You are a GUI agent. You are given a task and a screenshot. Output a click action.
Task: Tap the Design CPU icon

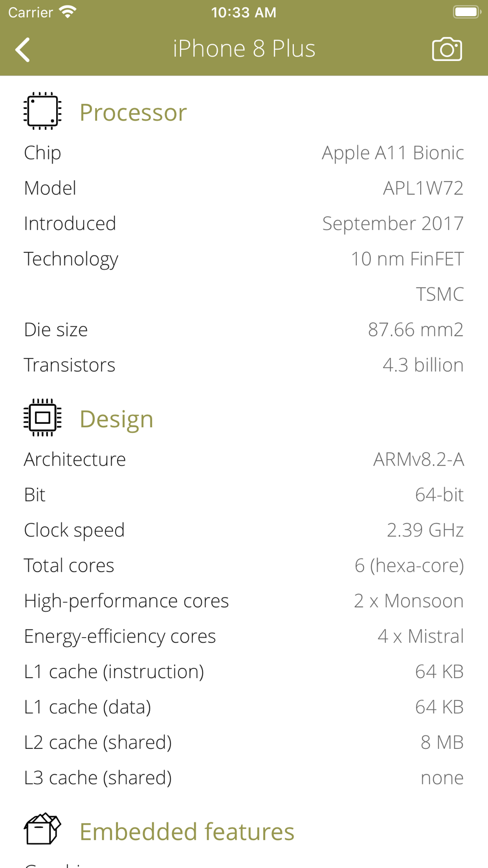(x=42, y=417)
